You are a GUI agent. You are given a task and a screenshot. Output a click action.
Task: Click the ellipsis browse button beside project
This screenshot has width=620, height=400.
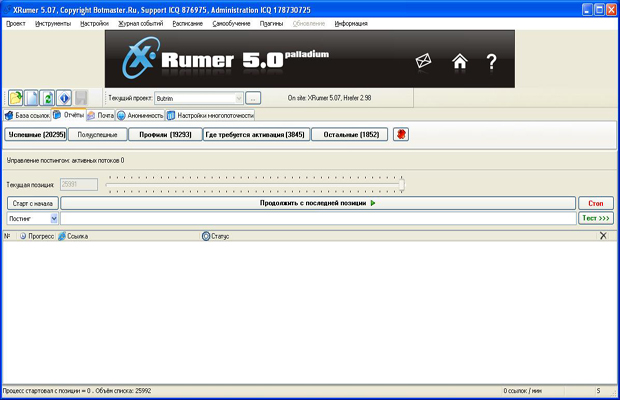[x=253, y=98]
